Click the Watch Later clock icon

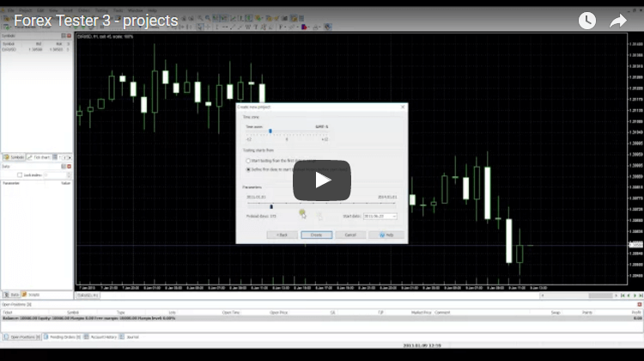pyautogui.click(x=587, y=21)
